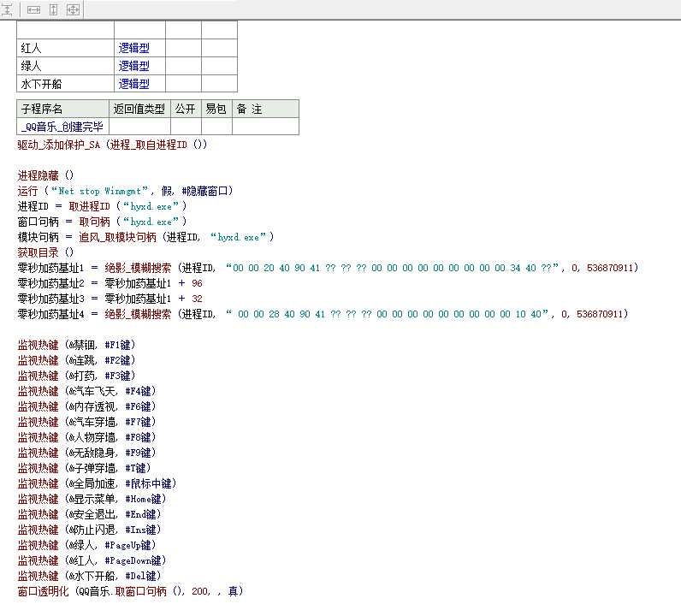The height and width of the screenshot is (616, 681).
Task: Click the hotkey line with #End键
Action: coord(90,514)
